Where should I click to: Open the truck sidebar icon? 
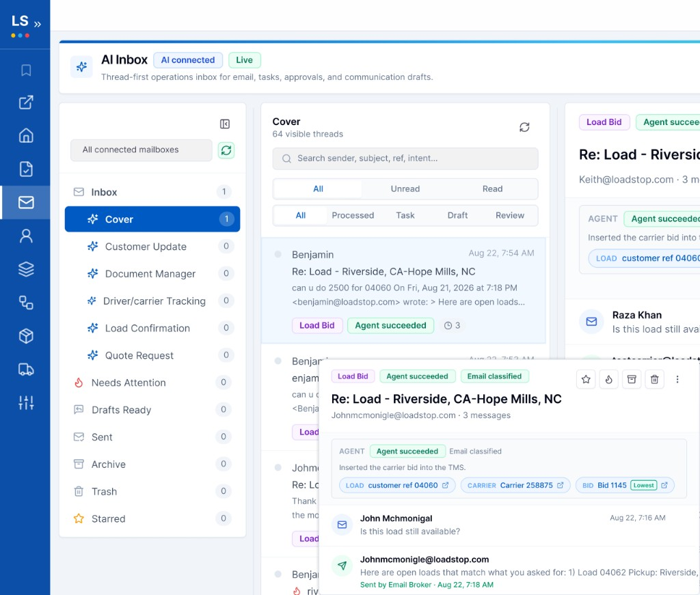26,370
